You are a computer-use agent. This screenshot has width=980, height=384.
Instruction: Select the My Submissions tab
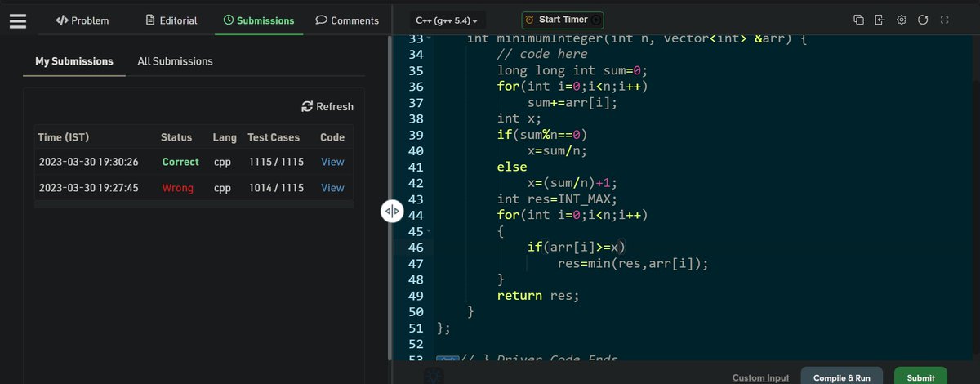74,61
